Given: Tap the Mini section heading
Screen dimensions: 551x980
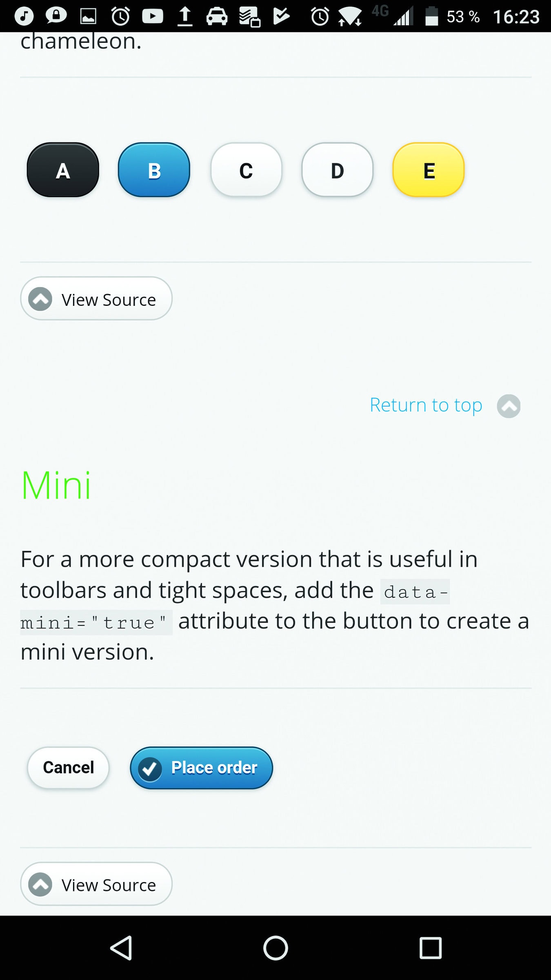Looking at the screenshot, I should [x=56, y=485].
